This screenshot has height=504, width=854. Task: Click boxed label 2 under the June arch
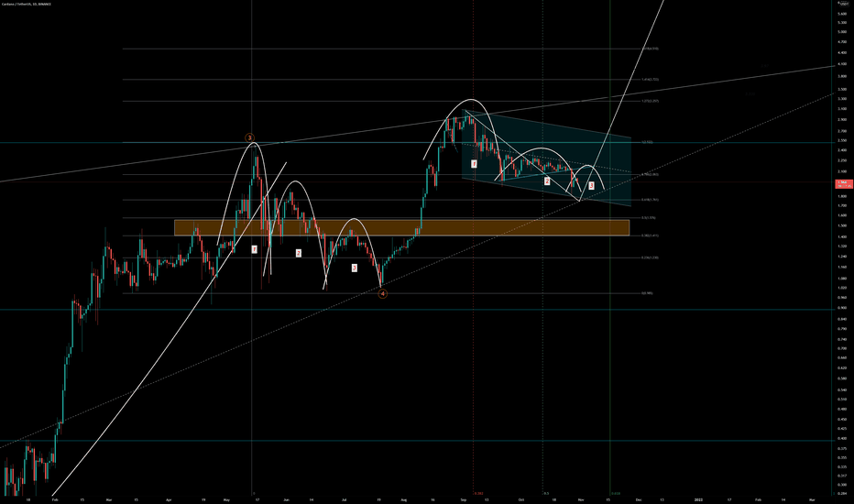point(299,253)
